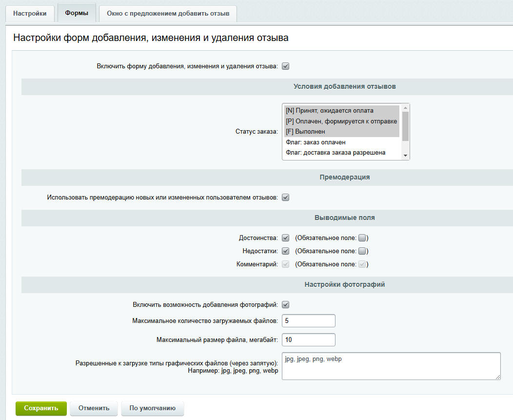Select Флаг: заказ оплачен option
The image size is (513, 420).
pos(341,142)
